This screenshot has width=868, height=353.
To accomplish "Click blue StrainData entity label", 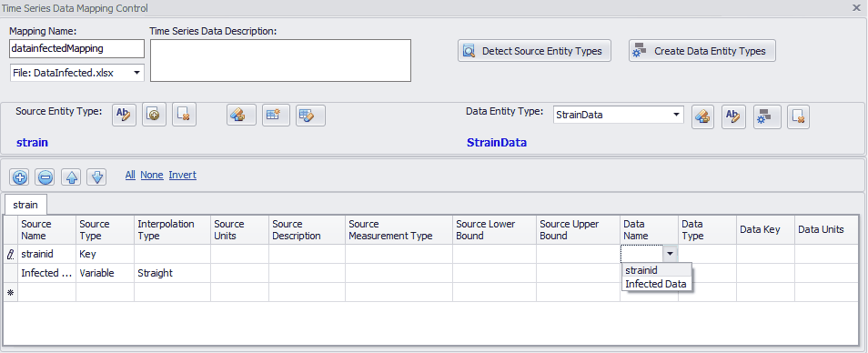I will (497, 143).
